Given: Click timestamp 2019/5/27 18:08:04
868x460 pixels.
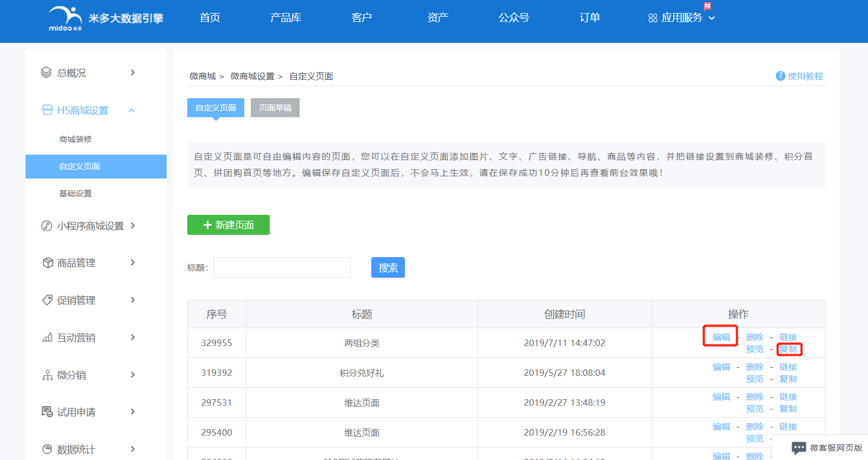Looking at the screenshot, I should [565, 373].
